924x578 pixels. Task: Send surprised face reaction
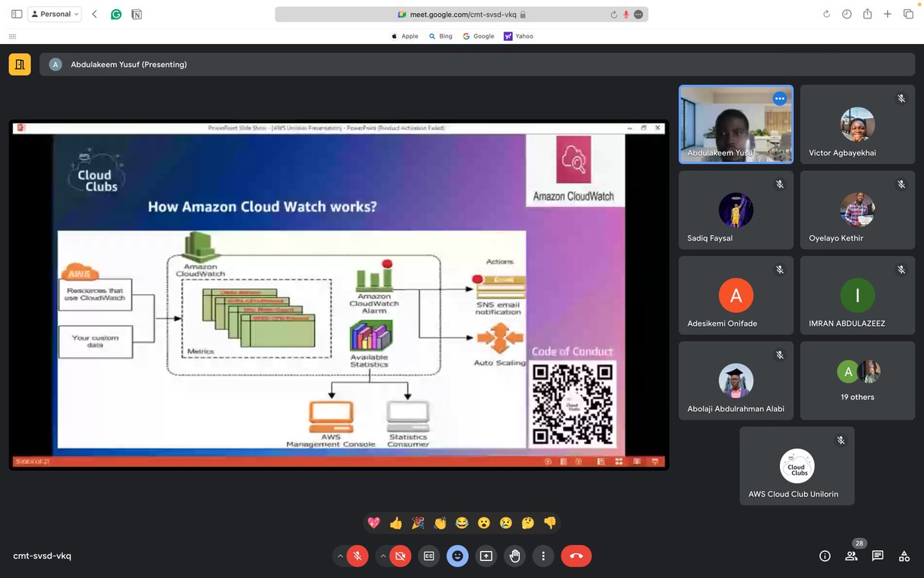(484, 523)
